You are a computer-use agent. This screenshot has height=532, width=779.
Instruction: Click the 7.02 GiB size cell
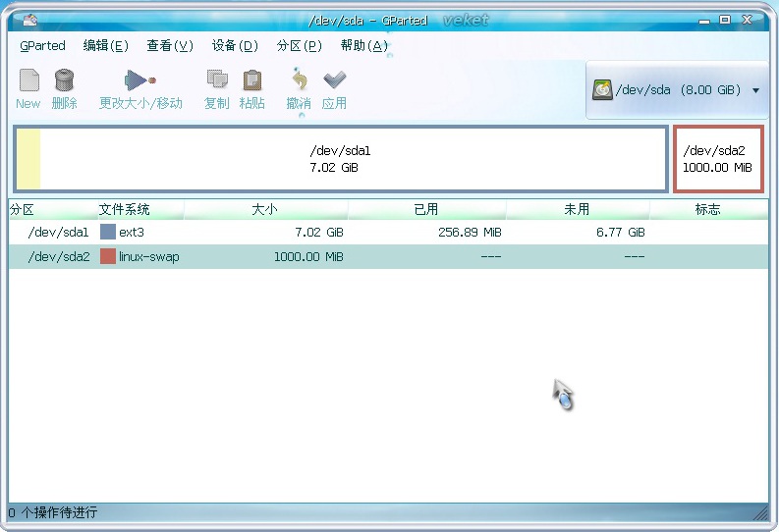(x=319, y=232)
